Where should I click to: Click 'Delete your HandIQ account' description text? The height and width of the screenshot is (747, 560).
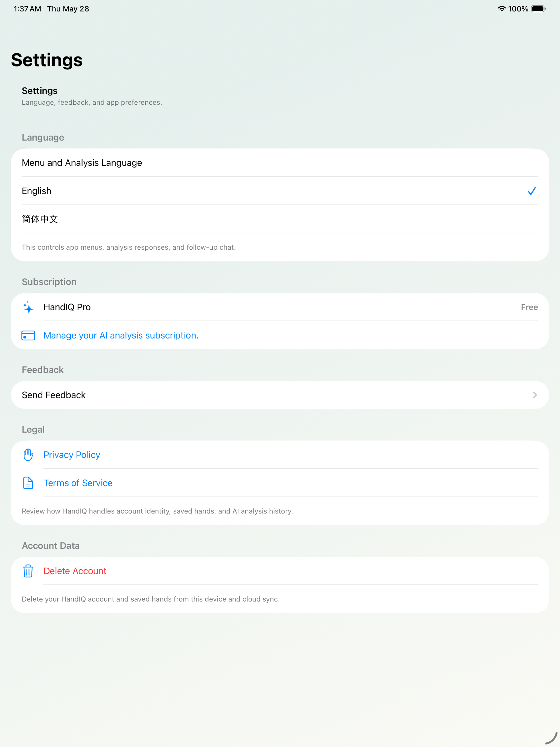[151, 599]
